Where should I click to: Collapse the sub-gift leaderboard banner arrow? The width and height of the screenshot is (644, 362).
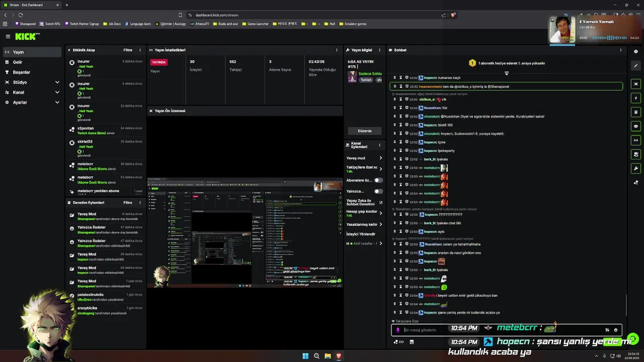[507, 73]
